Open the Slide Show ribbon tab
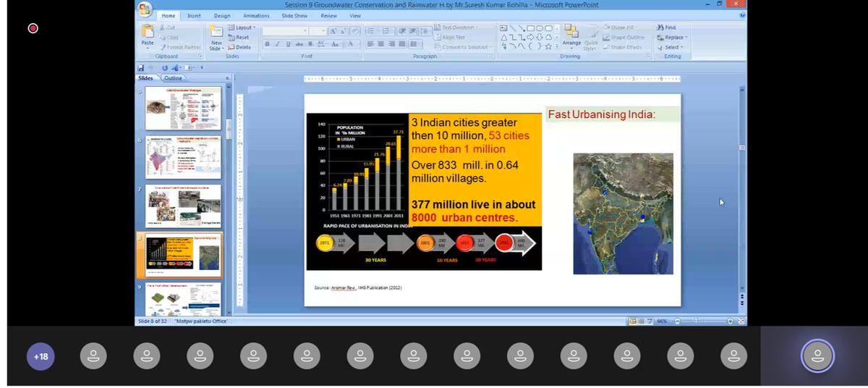The width and height of the screenshot is (868, 388). (294, 15)
